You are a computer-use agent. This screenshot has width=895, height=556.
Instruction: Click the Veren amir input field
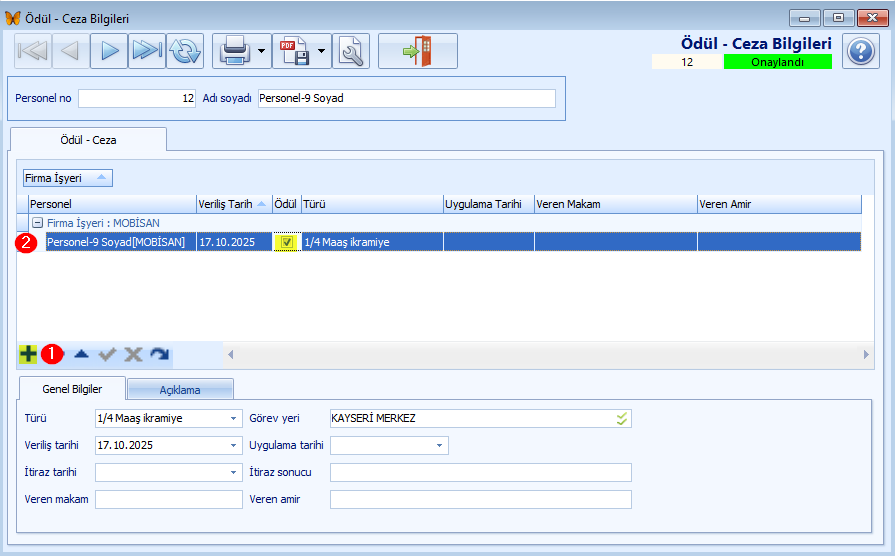click(480, 499)
